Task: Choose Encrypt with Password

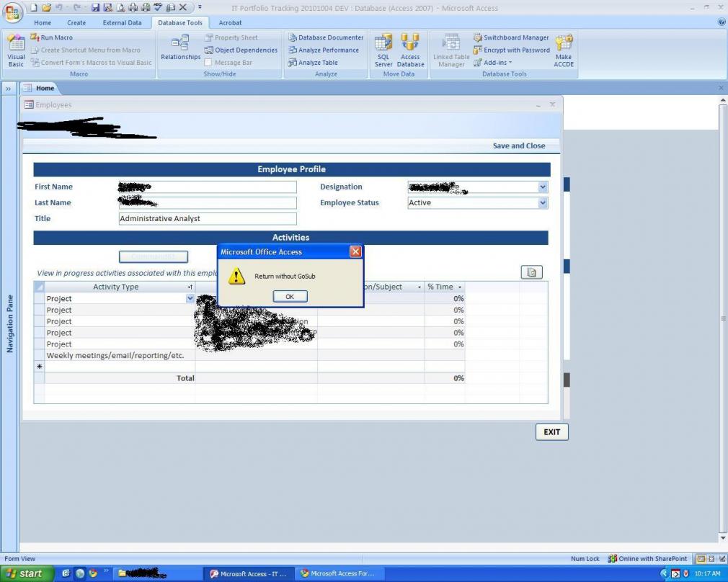Action: 512,50
